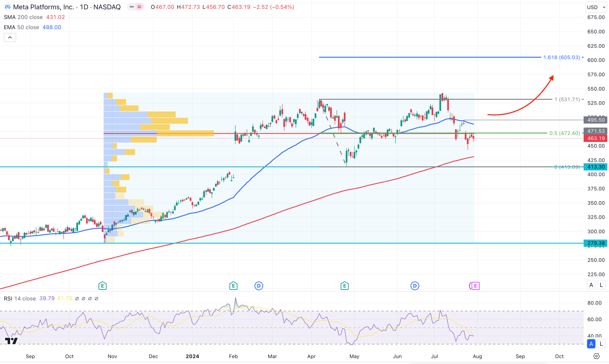Click the Meta Platforms logo icon
The image size is (609, 364).
click(8, 7)
